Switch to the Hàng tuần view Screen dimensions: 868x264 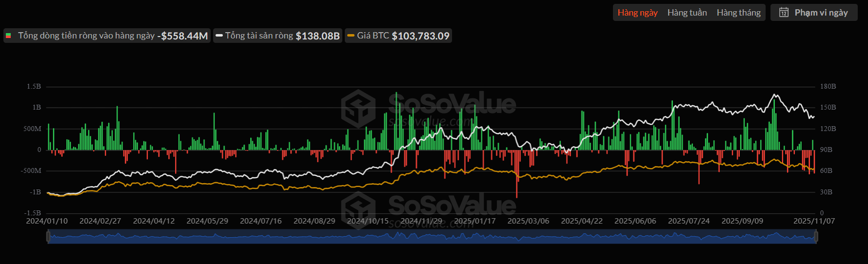tap(687, 13)
